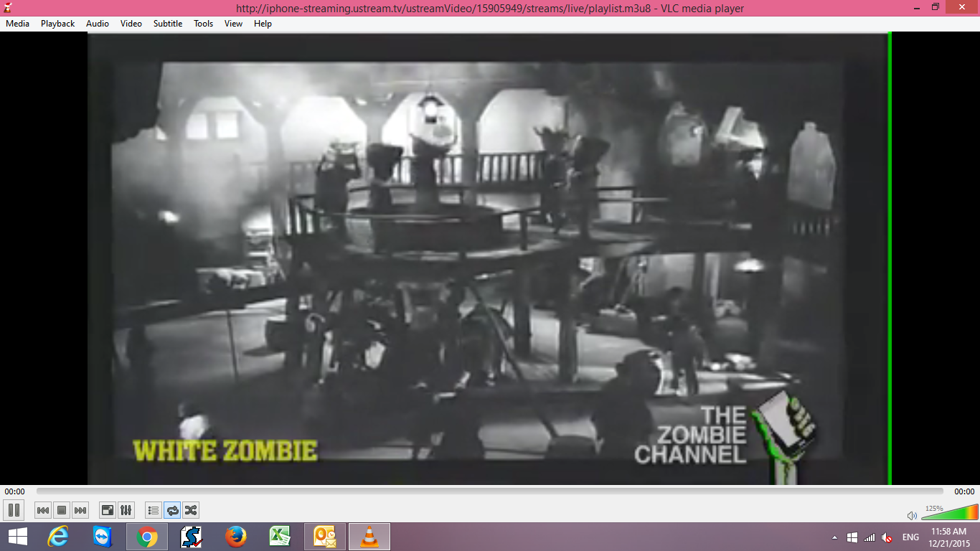The width and height of the screenshot is (980, 551).
Task: Click the Windows flag tray icon
Action: 852,537
